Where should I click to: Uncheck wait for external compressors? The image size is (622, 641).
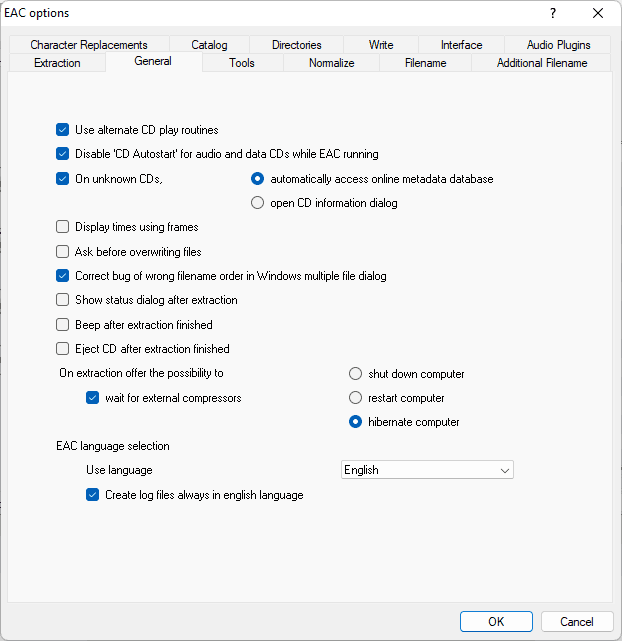coord(93,398)
